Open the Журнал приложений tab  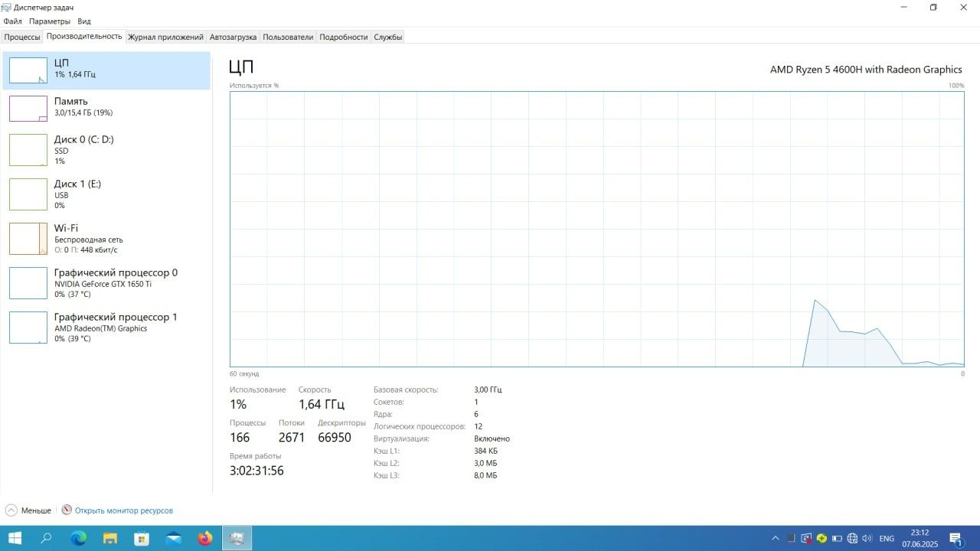(x=166, y=37)
